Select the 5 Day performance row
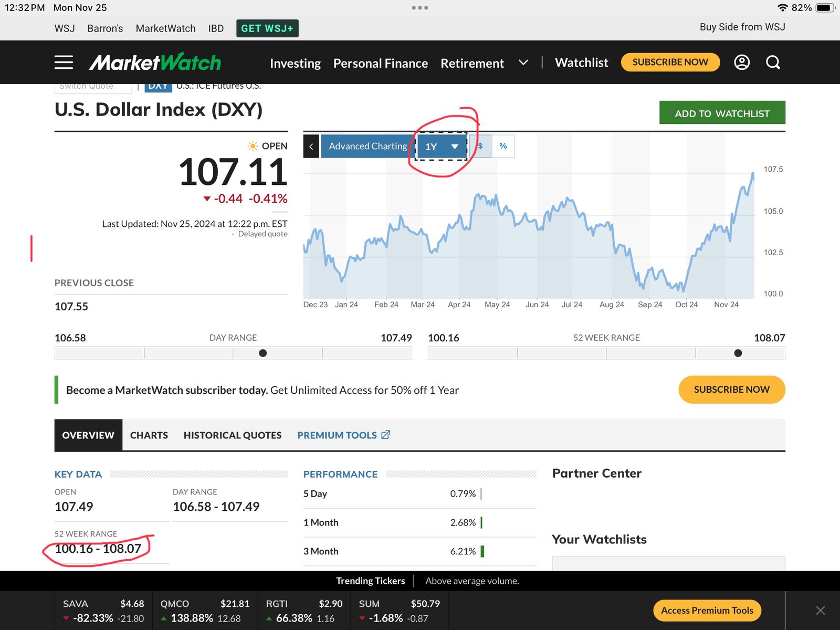This screenshot has height=630, width=840. [419, 493]
